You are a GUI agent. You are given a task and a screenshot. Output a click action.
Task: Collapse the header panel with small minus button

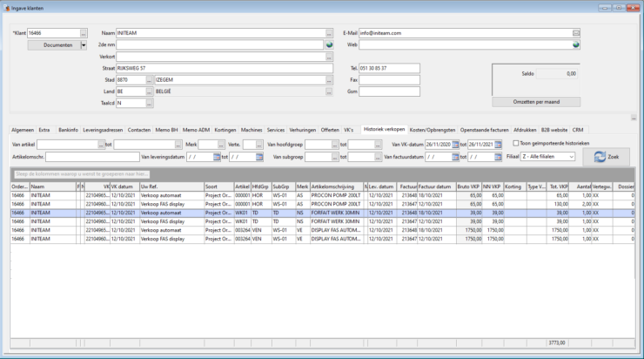634,118
